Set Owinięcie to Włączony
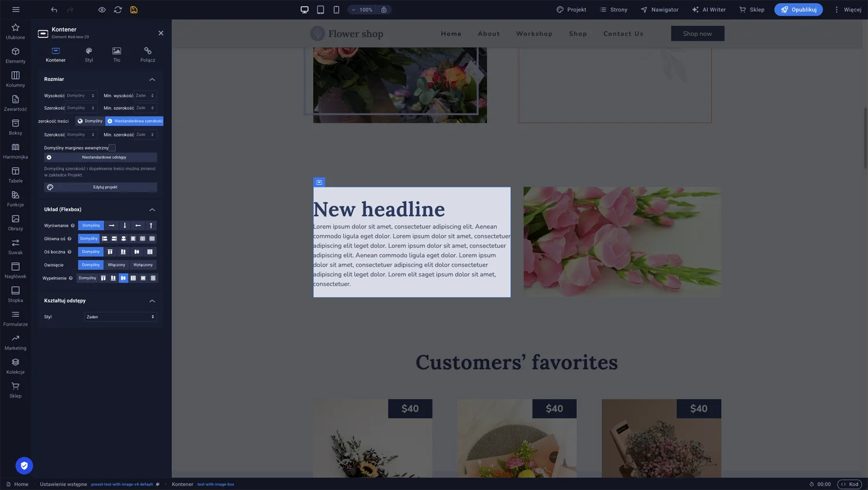The image size is (868, 490). [x=116, y=265]
